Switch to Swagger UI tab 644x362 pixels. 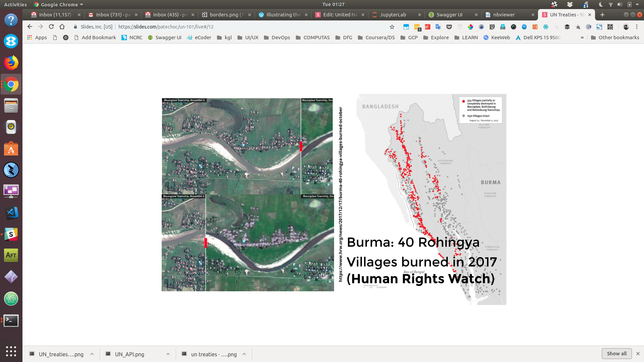[449, 15]
